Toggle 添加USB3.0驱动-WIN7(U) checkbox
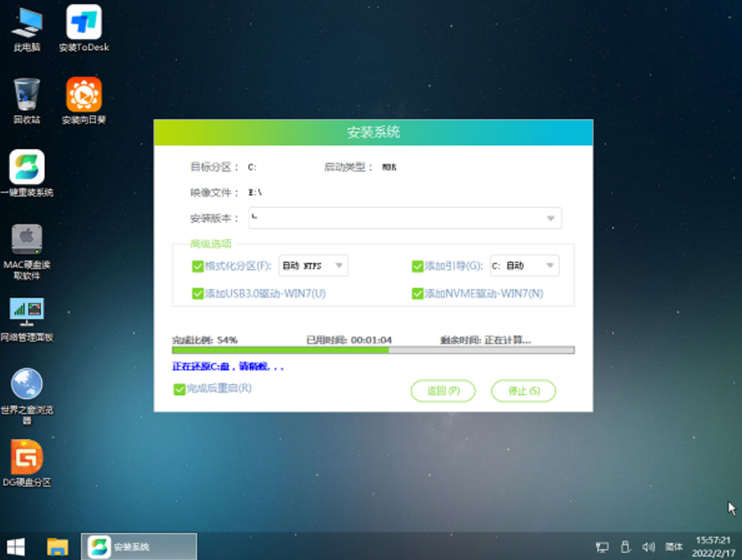 pos(198,293)
